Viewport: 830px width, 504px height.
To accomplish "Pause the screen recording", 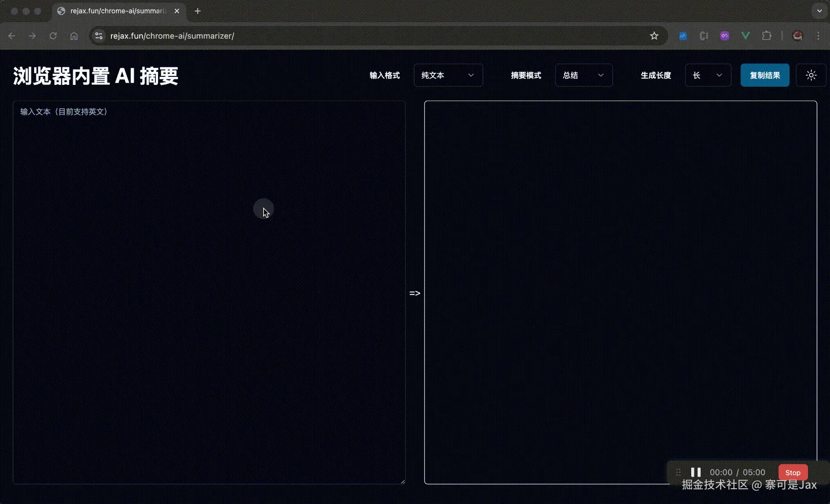I will [695, 472].
